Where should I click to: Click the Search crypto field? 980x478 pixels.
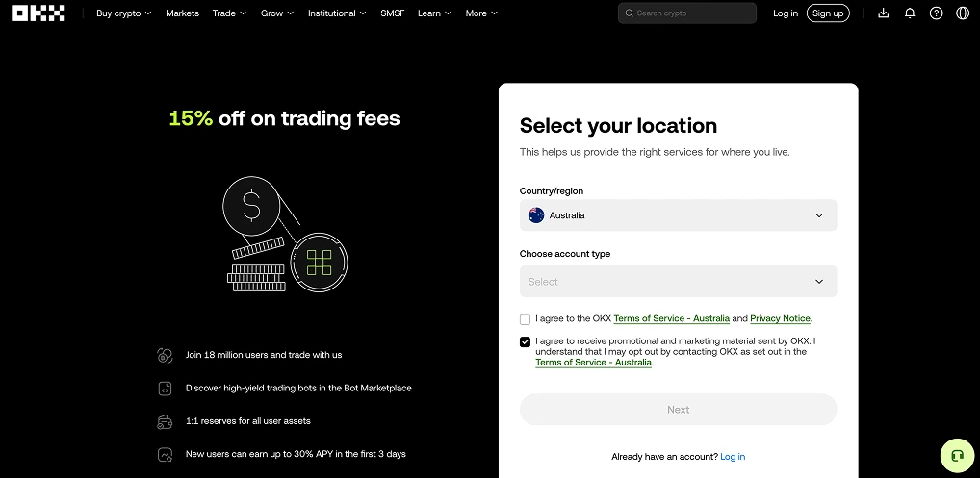tap(687, 13)
